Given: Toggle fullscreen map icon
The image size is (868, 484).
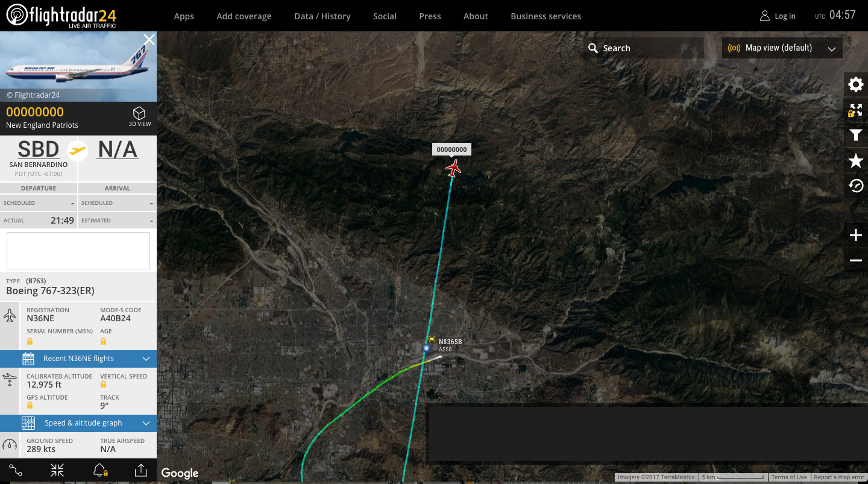Looking at the screenshot, I should coord(855,110).
